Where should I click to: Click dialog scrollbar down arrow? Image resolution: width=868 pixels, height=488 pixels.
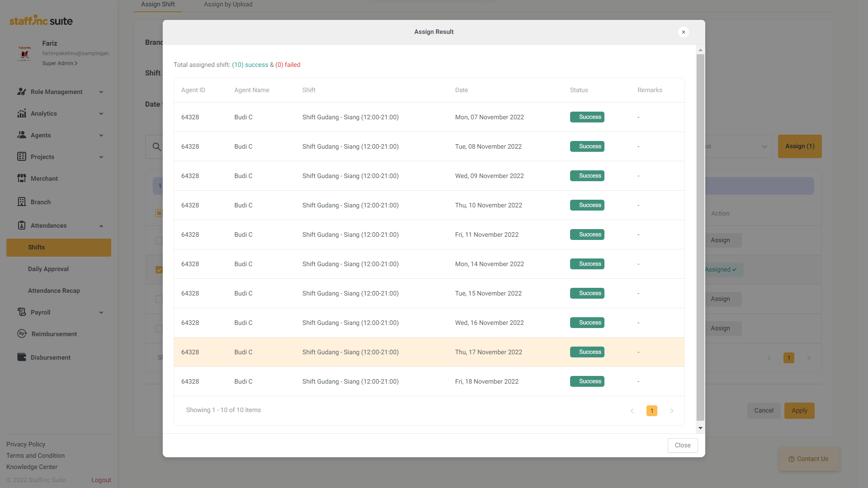(x=700, y=428)
